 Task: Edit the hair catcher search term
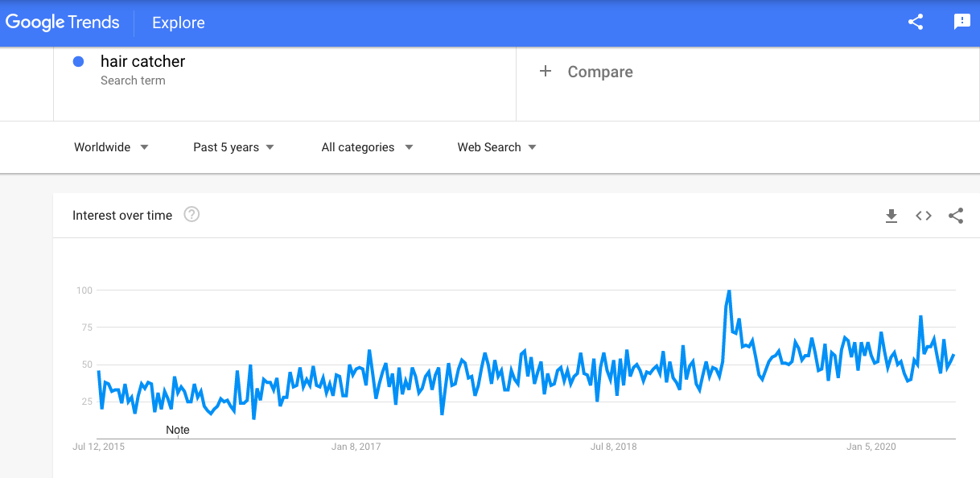(x=142, y=61)
